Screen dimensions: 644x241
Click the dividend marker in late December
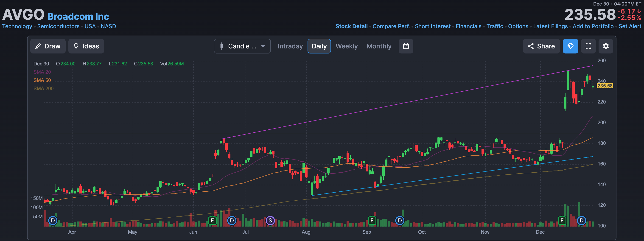click(x=582, y=221)
